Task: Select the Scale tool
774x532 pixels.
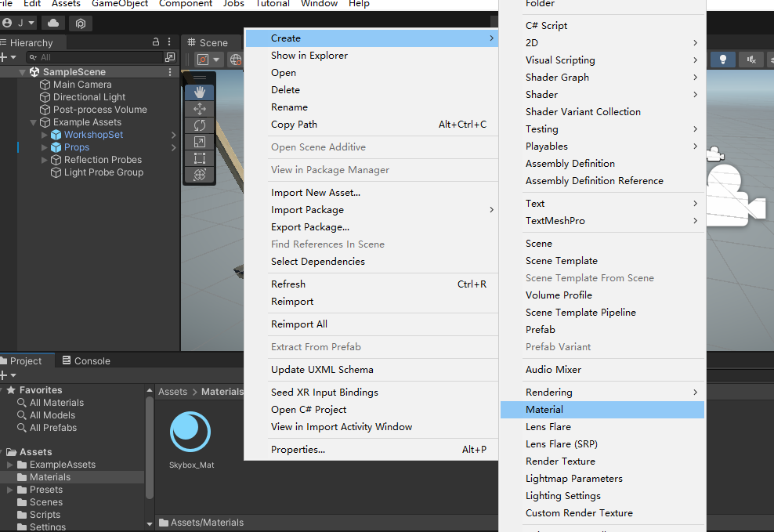Action: pos(200,142)
